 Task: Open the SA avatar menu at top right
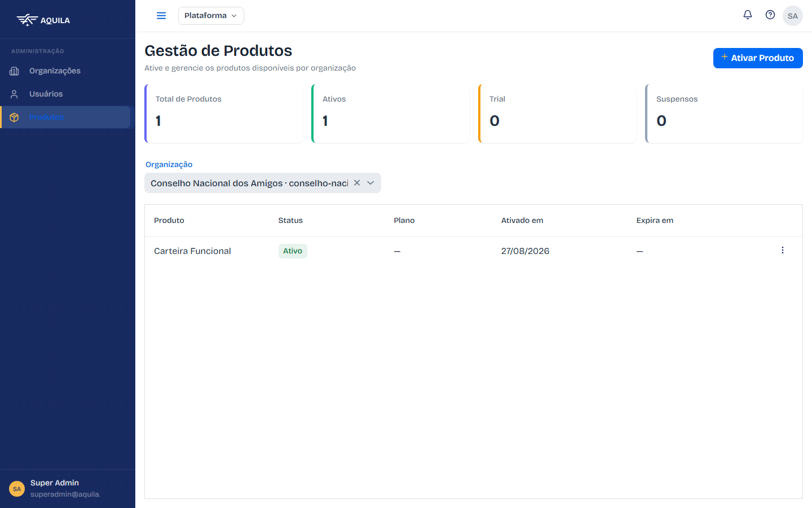[793, 16]
